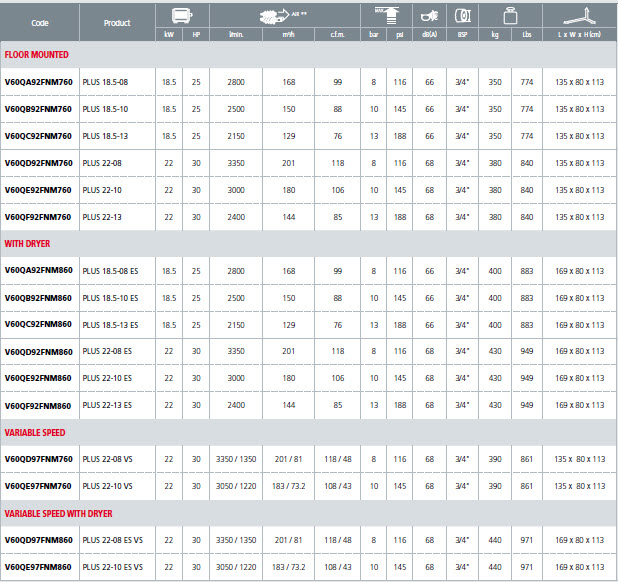
Task: Click code V60QC92FNM760
Action: 38,136
